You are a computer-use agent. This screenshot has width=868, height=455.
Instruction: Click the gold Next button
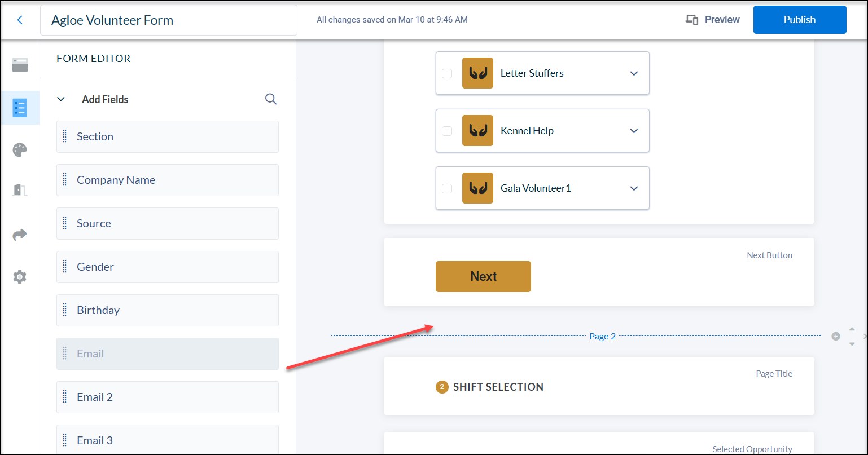click(483, 276)
